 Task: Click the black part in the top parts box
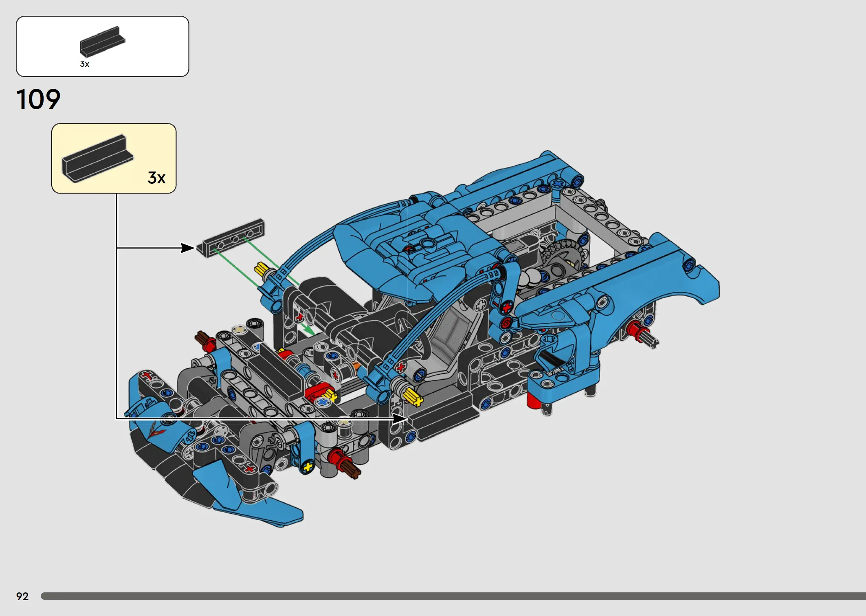pos(102,42)
